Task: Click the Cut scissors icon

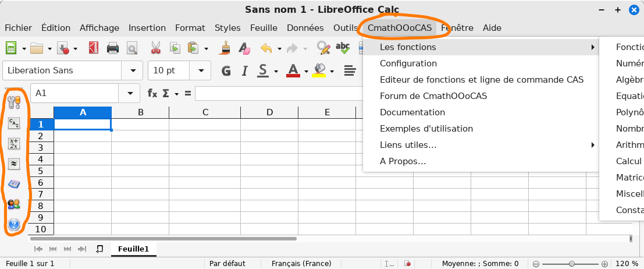Action: point(155,48)
